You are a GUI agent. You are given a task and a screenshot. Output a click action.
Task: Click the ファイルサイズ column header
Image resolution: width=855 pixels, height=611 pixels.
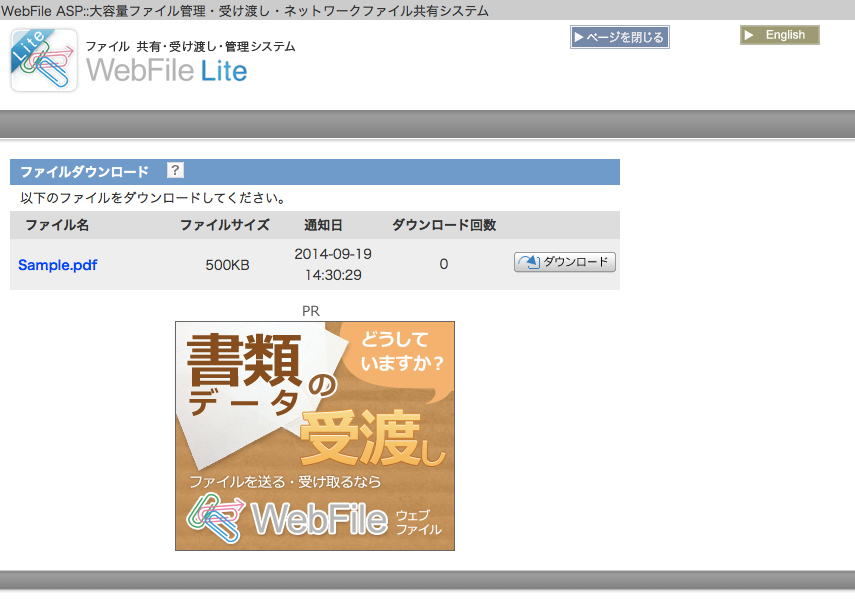coord(225,225)
